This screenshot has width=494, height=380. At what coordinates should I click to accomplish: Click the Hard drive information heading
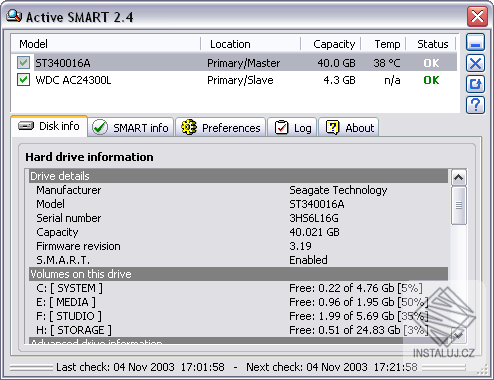tap(89, 157)
